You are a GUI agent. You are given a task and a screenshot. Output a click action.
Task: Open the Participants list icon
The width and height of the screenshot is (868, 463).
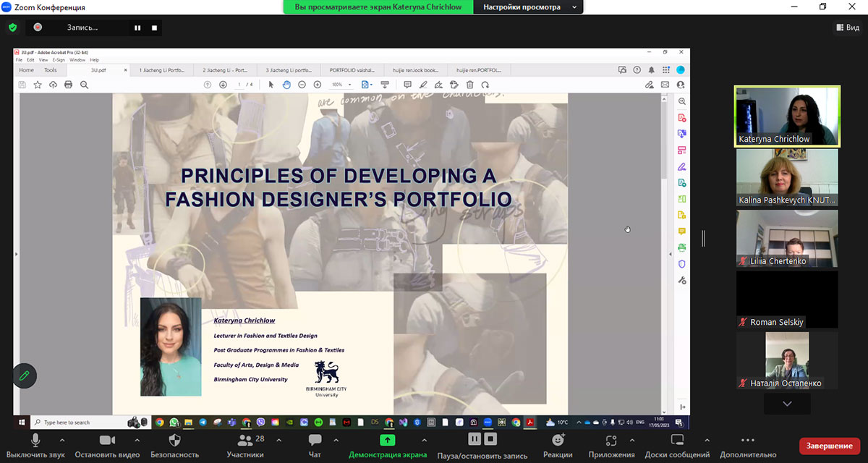(x=244, y=441)
